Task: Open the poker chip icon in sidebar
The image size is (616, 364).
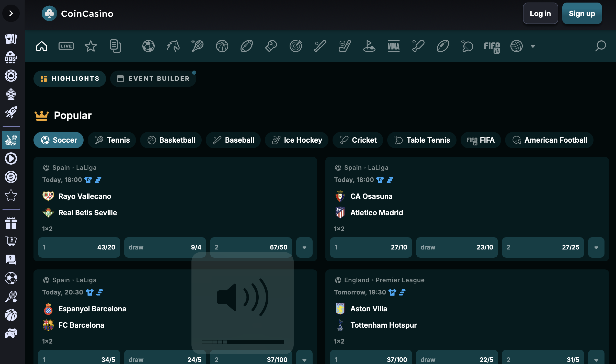Action: [x=11, y=76]
